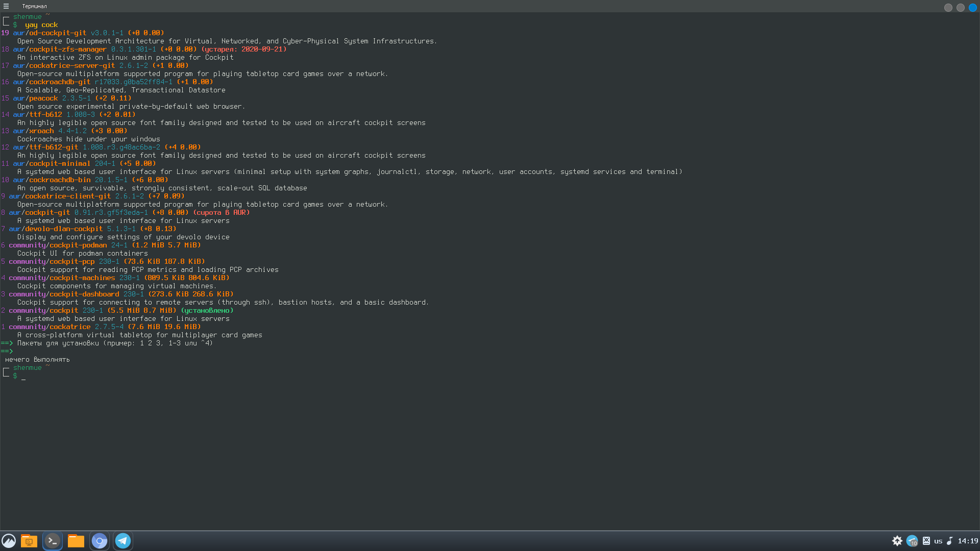
Task: Click 'Cockpit UI for podman containers' description
Action: click(83, 254)
